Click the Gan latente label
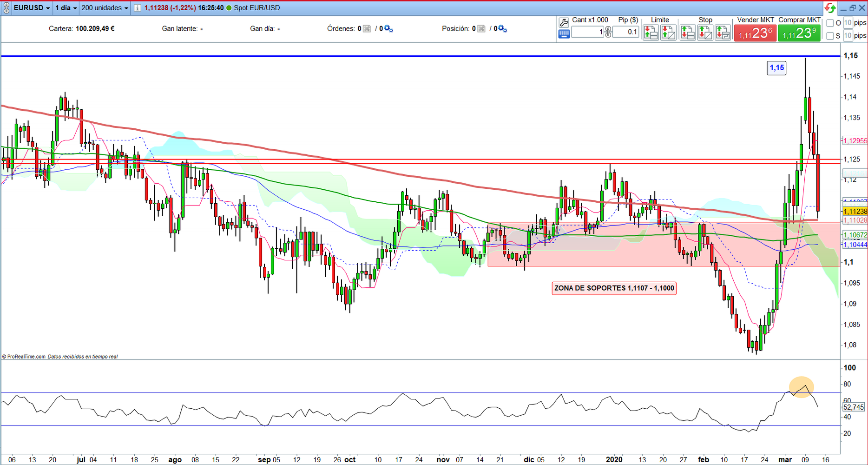868x465 pixels. (180, 29)
